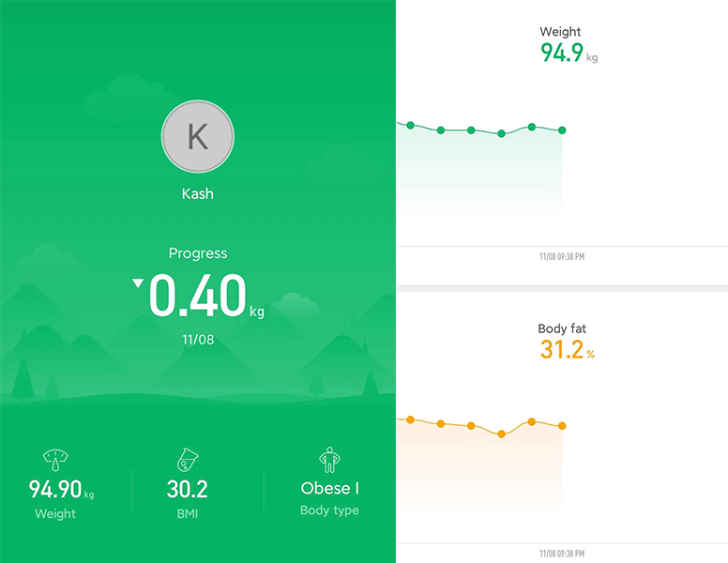This screenshot has width=728, height=563.
Task: Click the green 94.9 kg chart value
Action: point(565,53)
